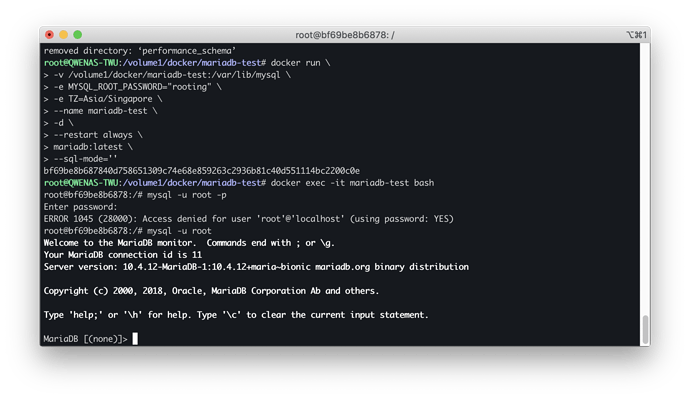
Task: Click the window title root@bf69be8b6878: /
Action: coord(345,35)
